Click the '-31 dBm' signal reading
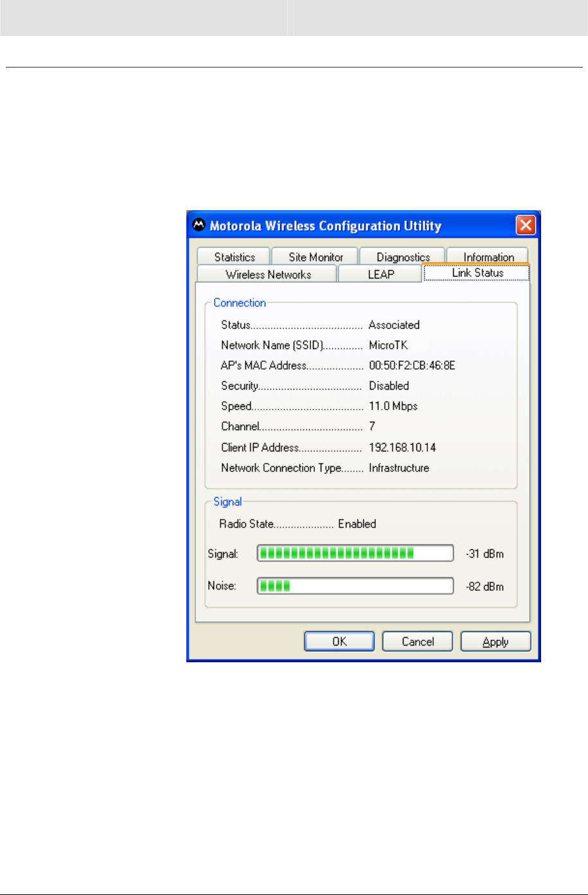 pyautogui.click(x=484, y=554)
